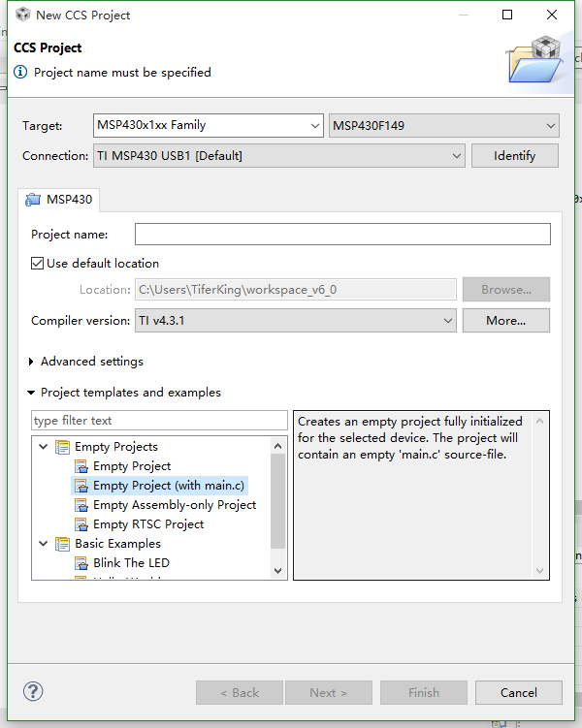Click the CCS cube icon in title bar
The height and width of the screenshot is (728, 582).
(22, 15)
